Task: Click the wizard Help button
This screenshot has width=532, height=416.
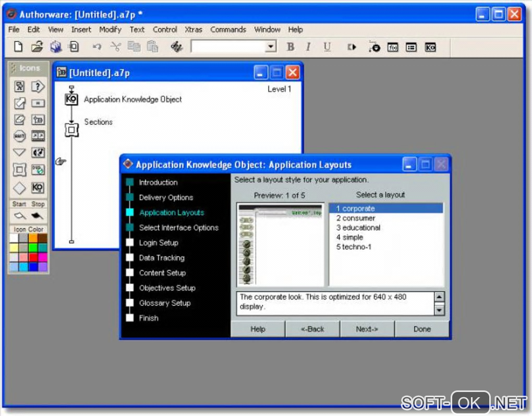Action: pyautogui.click(x=258, y=329)
